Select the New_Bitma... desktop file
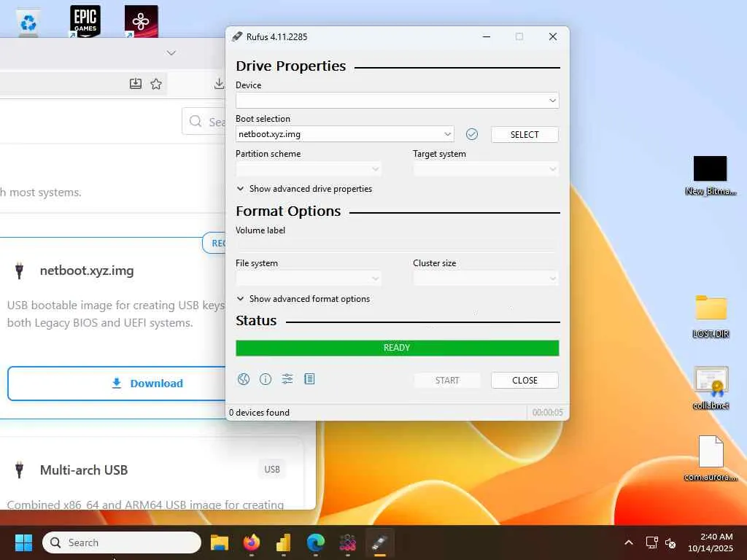This screenshot has width=747, height=560. (711, 175)
